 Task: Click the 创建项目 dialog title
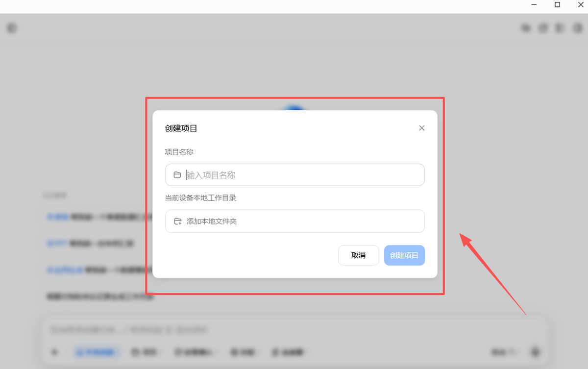[x=181, y=128]
